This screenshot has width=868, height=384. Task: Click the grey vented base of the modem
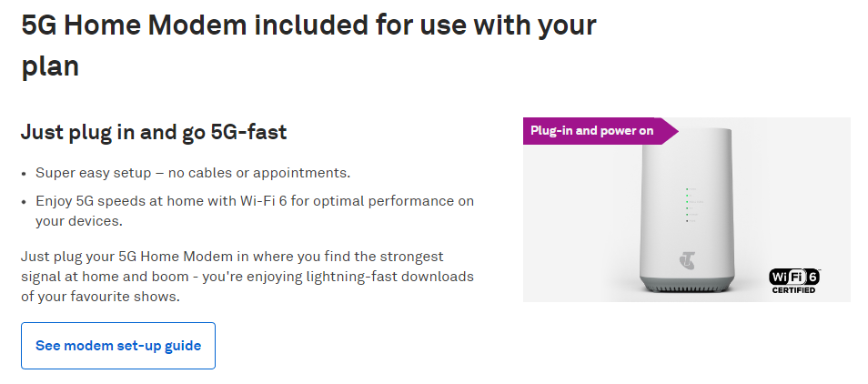686,286
